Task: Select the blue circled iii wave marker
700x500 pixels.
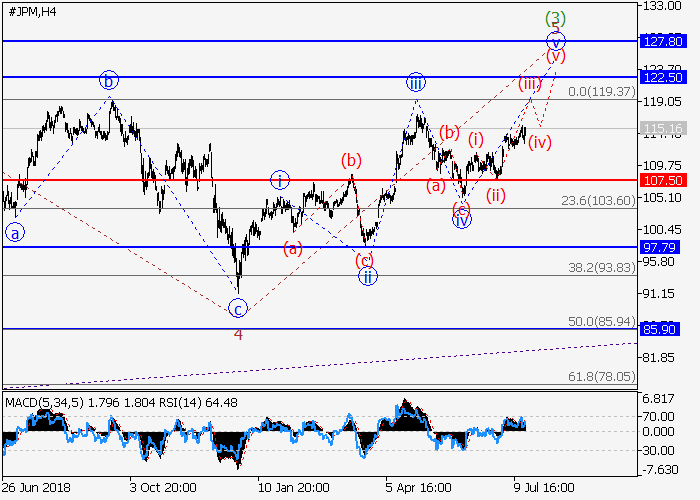Action: click(x=415, y=82)
